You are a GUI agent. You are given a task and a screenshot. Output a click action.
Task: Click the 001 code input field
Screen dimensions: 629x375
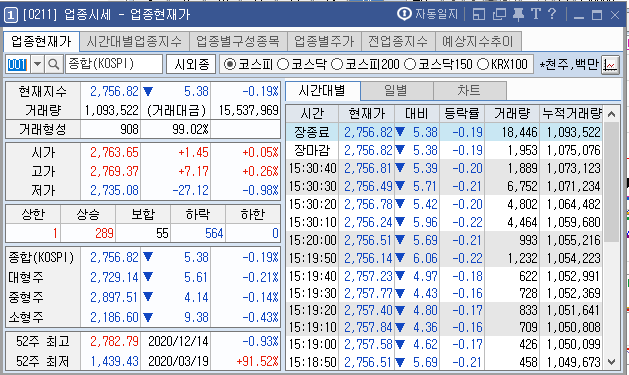(17, 64)
